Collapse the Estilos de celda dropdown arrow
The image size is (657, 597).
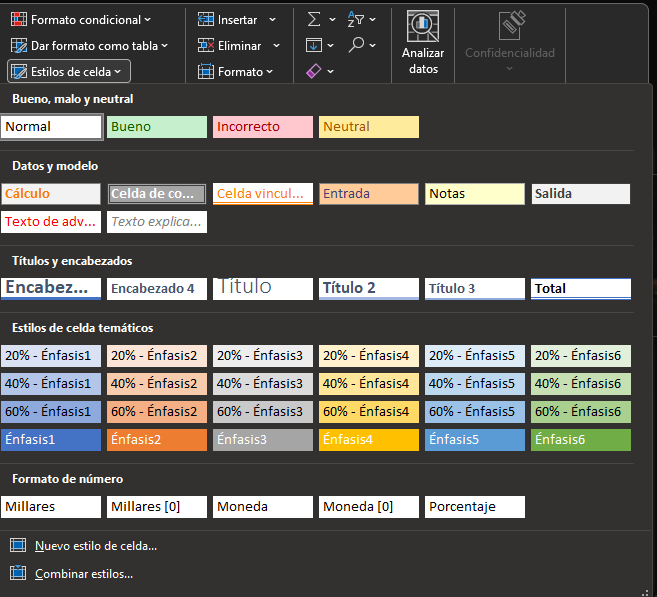coord(117,72)
